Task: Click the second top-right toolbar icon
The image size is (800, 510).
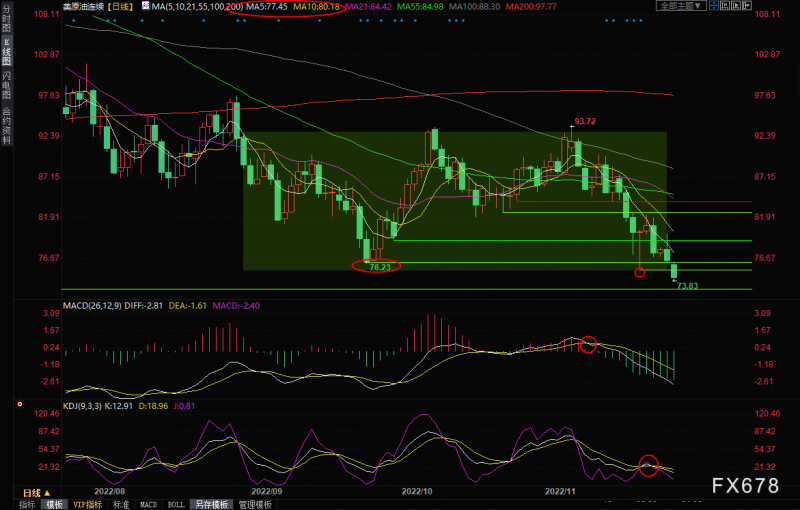Action: (x=725, y=5)
